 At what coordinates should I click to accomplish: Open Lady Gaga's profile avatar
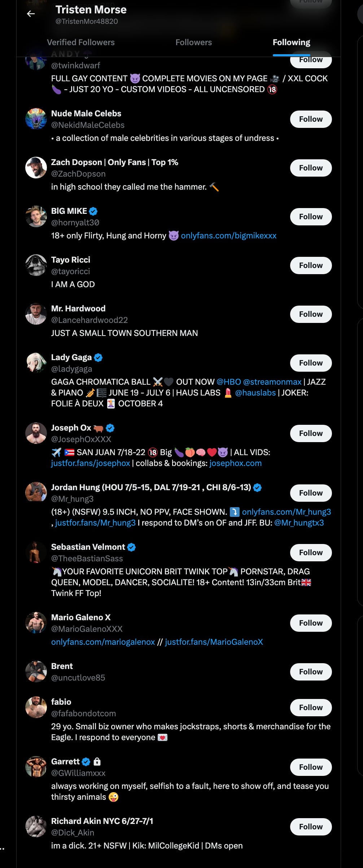coord(36,363)
